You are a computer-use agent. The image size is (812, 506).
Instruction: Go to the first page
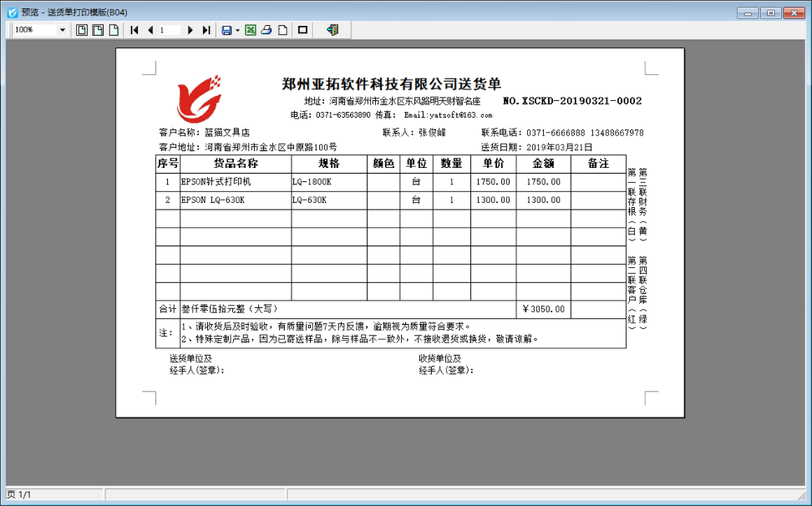[135, 30]
